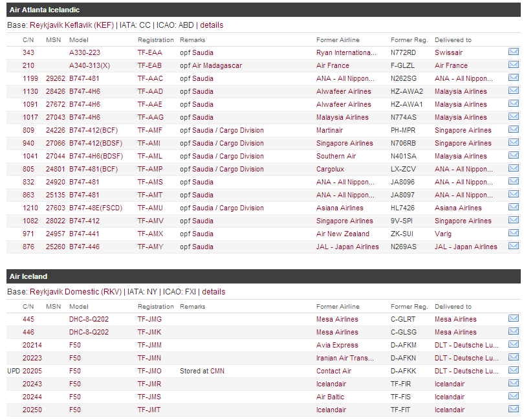This screenshot has width=524, height=420.
Task: Click the envelope icon for TF-EAA row
Action: (513, 52)
